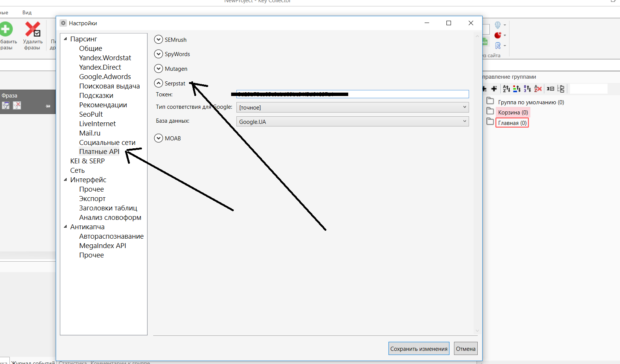The image size is (620, 364).
Task: Click the sort groups by color icon
Action: tap(516, 89)
